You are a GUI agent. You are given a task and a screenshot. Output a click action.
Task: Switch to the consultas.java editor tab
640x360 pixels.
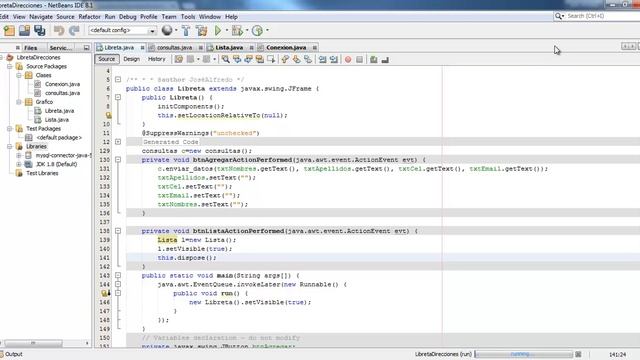174,48
